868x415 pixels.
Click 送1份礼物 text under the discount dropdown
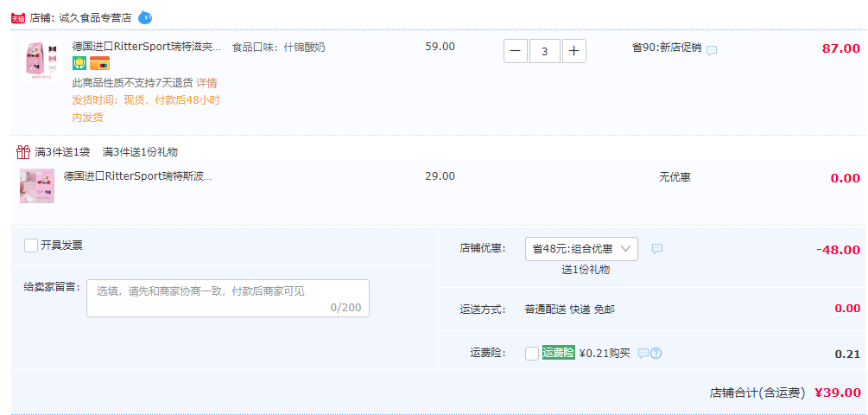586,270
